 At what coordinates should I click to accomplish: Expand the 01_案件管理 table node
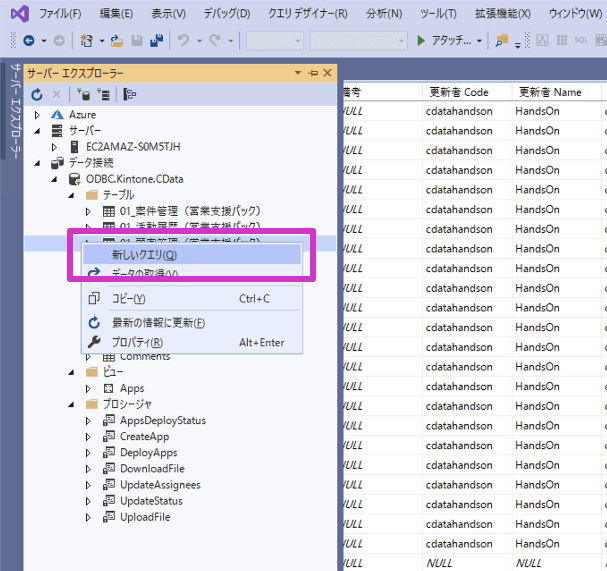click(88, 212)
